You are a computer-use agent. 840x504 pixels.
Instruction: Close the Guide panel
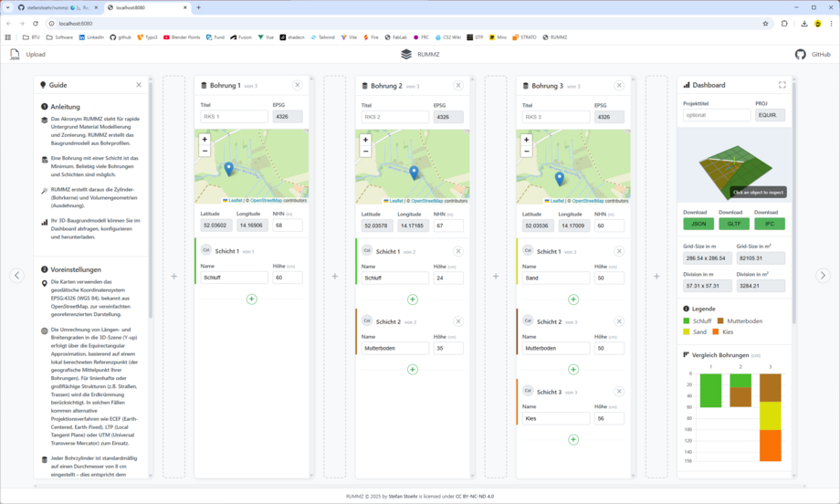tap(139, 85)
